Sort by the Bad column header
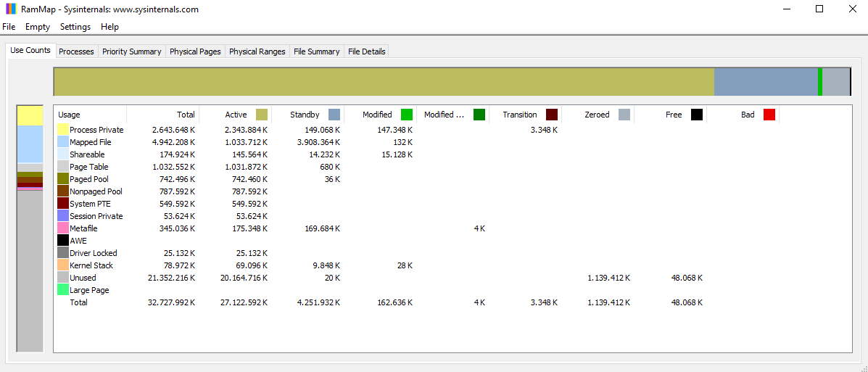The image size is (868, 372). (743, 115)
